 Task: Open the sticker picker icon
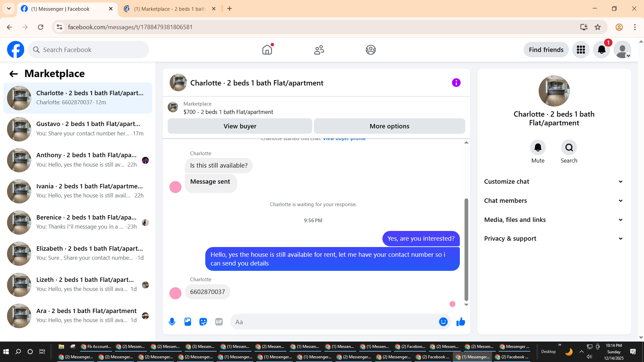pyautogui.click(x=203, y=322)
